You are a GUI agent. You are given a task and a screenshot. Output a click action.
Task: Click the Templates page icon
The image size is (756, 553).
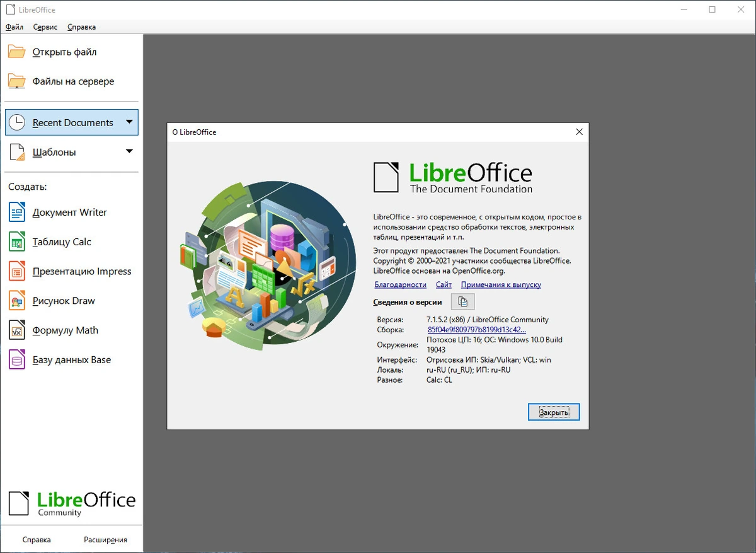pyautogui.click(x=17, y=152)
